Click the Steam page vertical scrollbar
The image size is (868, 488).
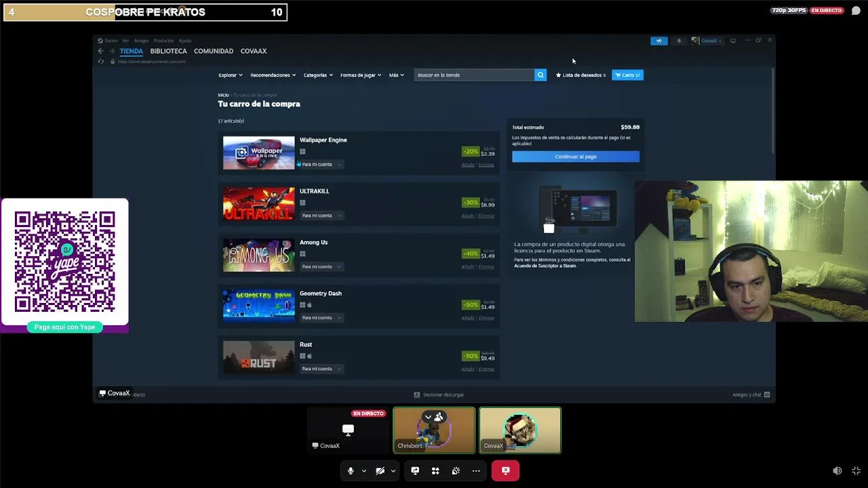[773, 112]
